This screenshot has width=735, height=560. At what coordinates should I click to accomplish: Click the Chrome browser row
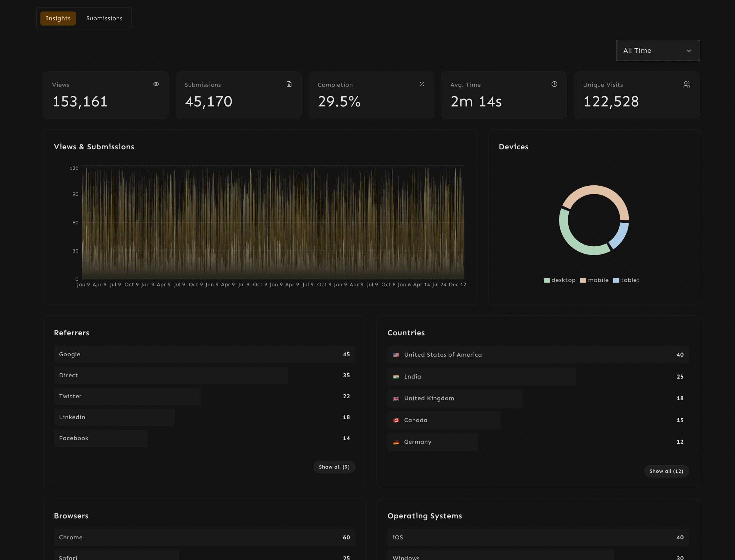(204, 537)
